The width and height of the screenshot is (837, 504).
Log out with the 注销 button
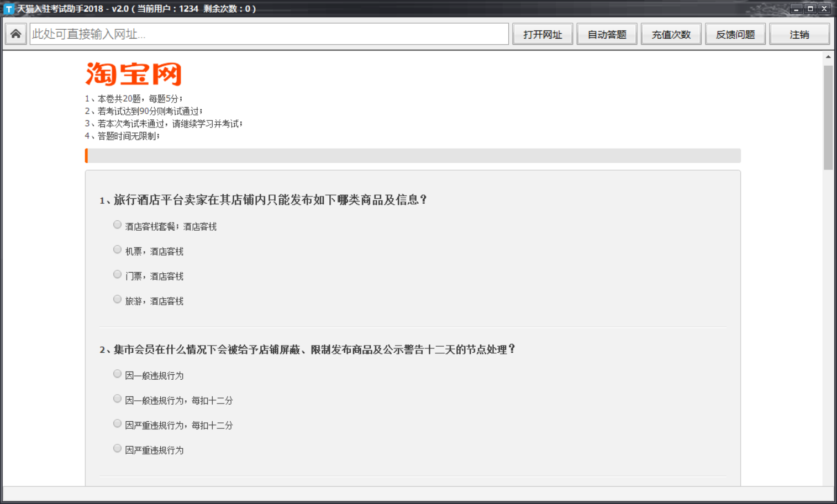(x=799, y=34)
